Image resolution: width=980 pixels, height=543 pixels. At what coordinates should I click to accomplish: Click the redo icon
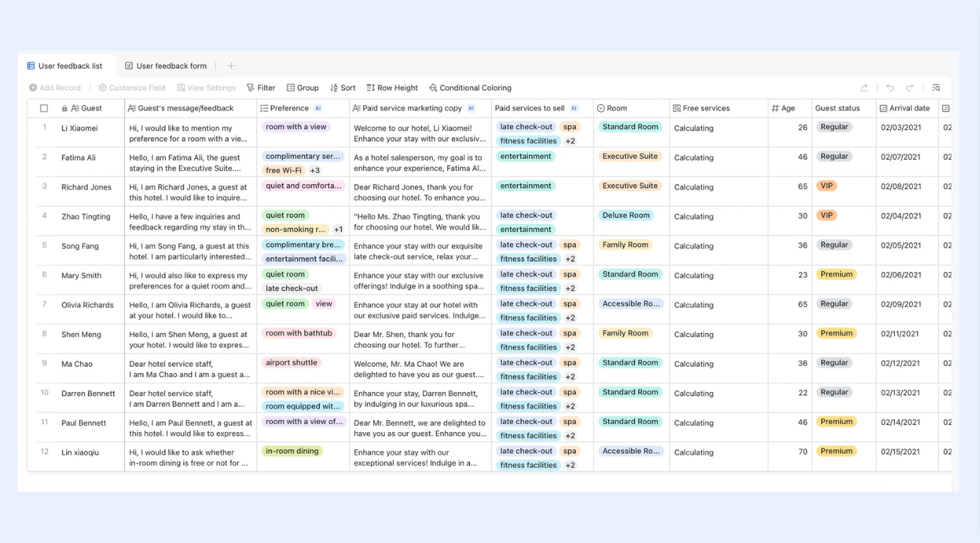pyautogui.click(x=910, y=88)
